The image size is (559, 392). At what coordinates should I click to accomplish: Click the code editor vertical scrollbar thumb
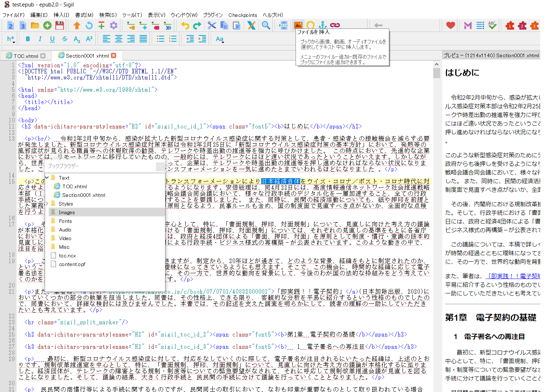pos(436,73)
